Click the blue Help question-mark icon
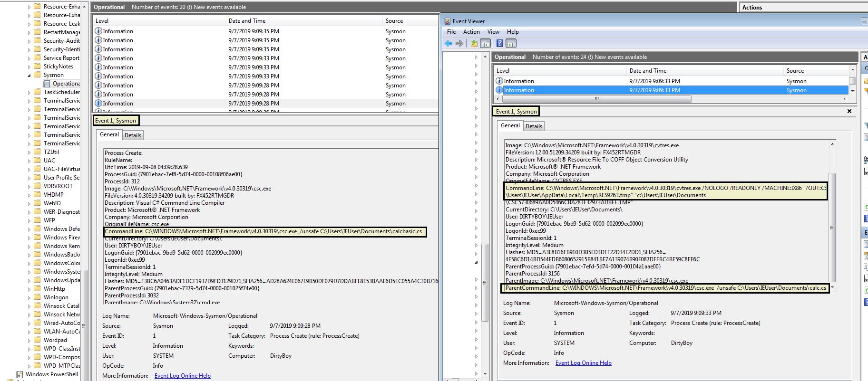The width and height of the screenshot is (868, 381). 499,44
